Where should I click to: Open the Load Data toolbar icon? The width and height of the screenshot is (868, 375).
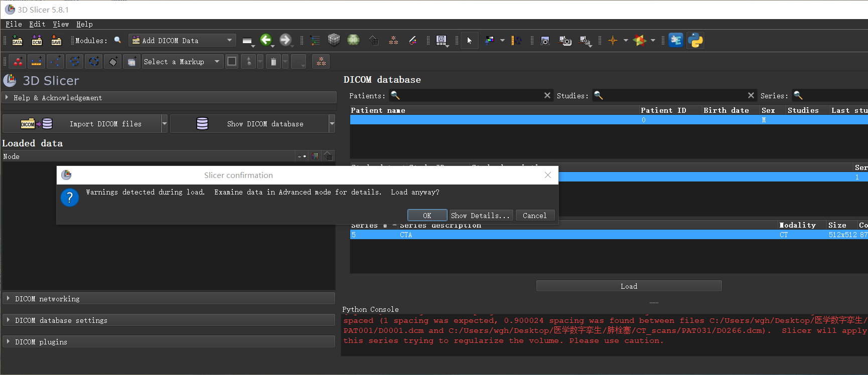(x=17, y=41)
